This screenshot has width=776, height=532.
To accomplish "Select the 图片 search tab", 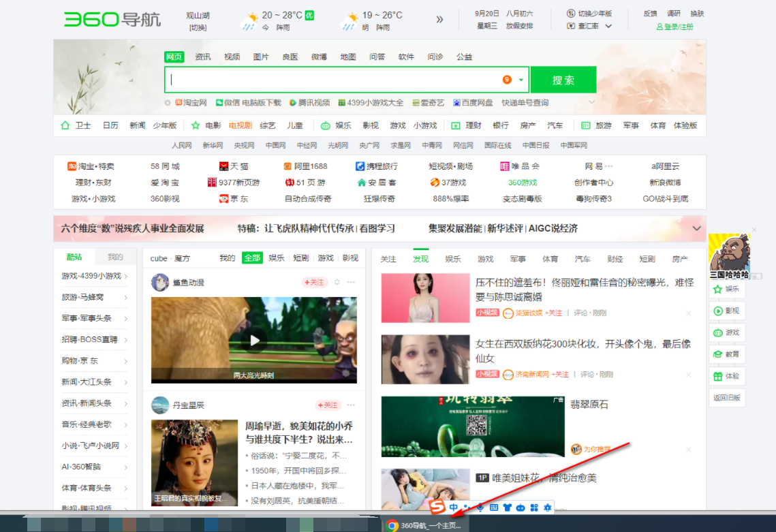I will [261, 57].
